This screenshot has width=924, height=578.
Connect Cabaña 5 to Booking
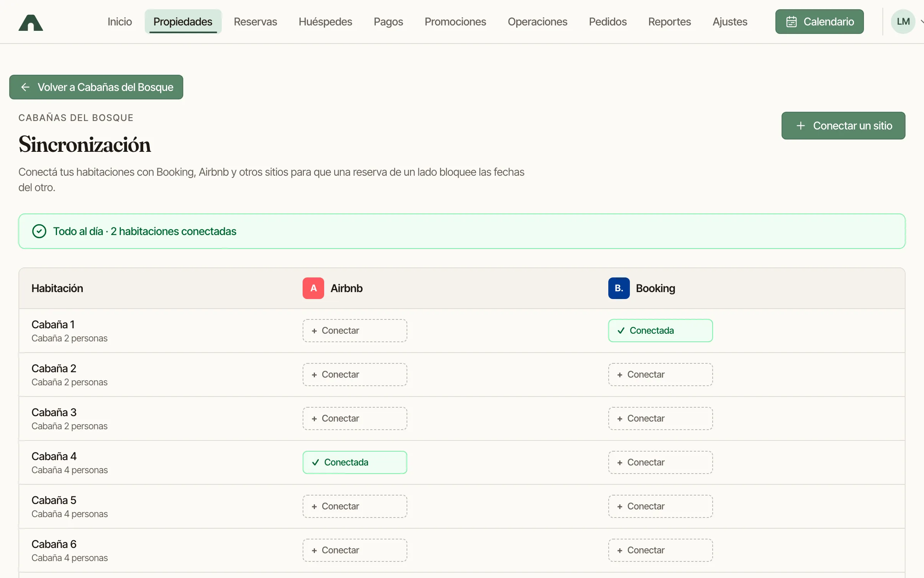[x=660, y=506]
